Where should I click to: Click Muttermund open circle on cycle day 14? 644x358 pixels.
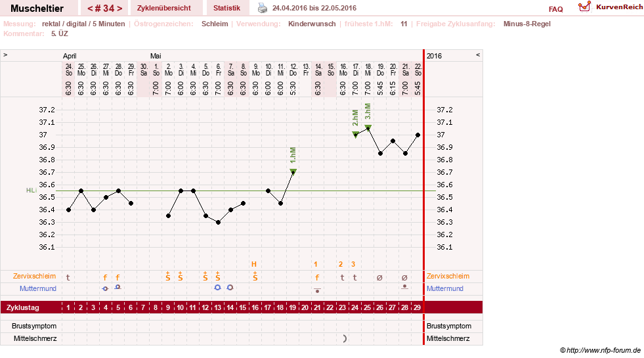tap(230, 287)
